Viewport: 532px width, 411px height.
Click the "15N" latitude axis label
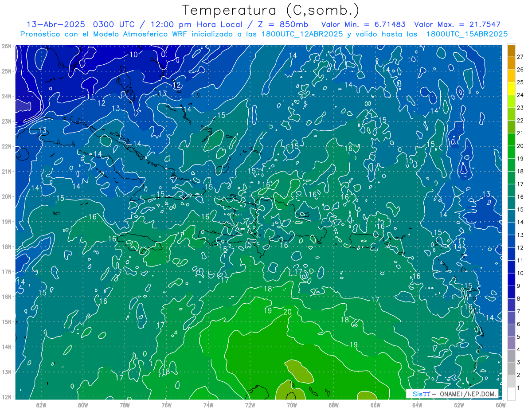[7, 321]
